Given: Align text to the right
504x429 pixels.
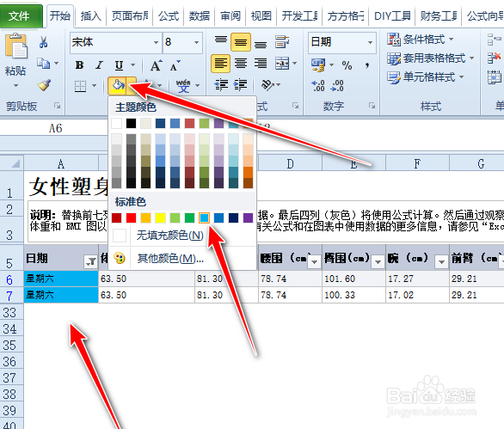Looking at the screenshot, I should tap(261, 64).
